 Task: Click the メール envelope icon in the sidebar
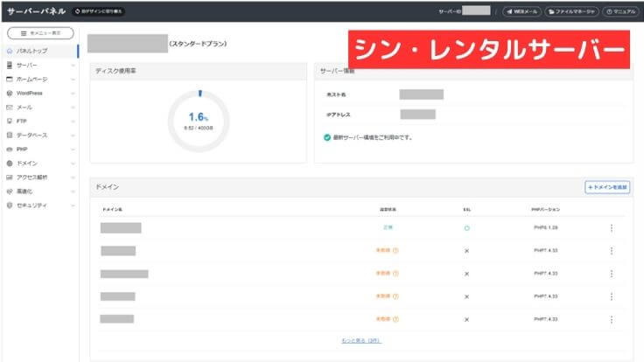tap(10, 108)
